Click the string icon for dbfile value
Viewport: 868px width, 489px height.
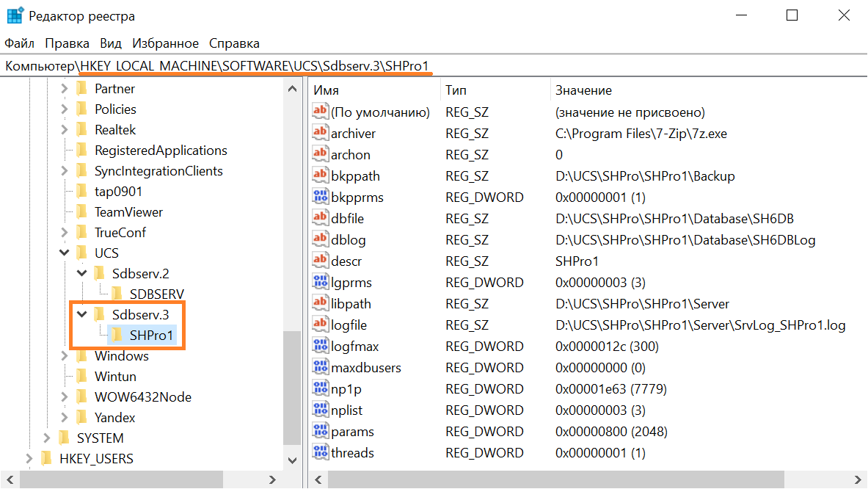coord(321,218)
